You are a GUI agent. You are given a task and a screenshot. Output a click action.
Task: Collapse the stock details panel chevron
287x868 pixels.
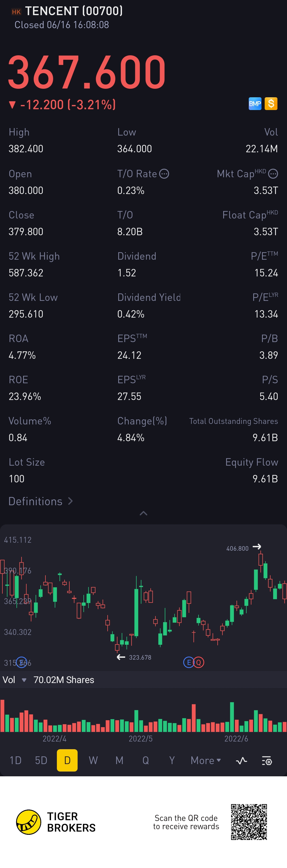(x=143, y=513)
